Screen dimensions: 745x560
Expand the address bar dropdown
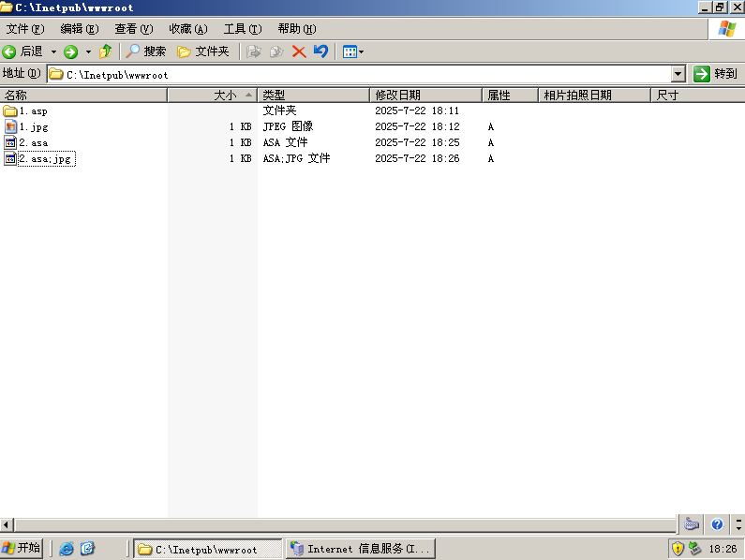coord(678,74)
